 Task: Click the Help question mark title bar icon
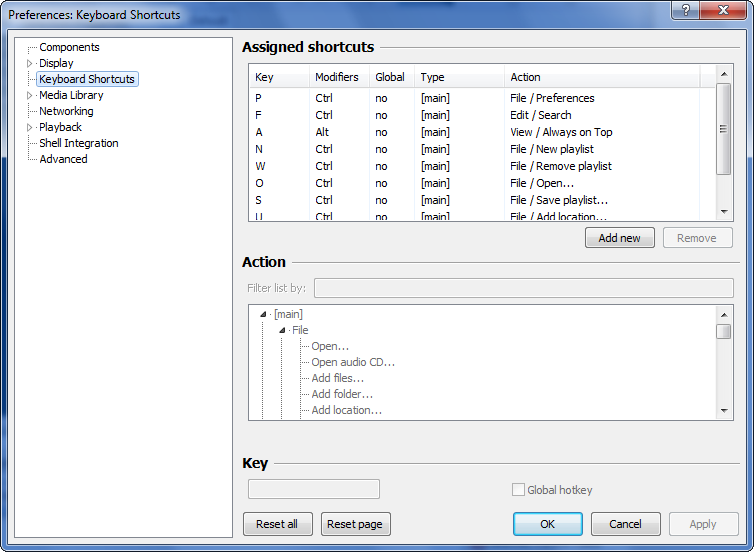point(687,9)
